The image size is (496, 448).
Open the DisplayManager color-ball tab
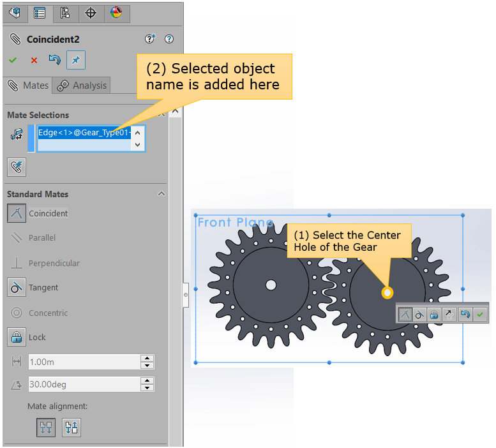(x=116, y=13)
